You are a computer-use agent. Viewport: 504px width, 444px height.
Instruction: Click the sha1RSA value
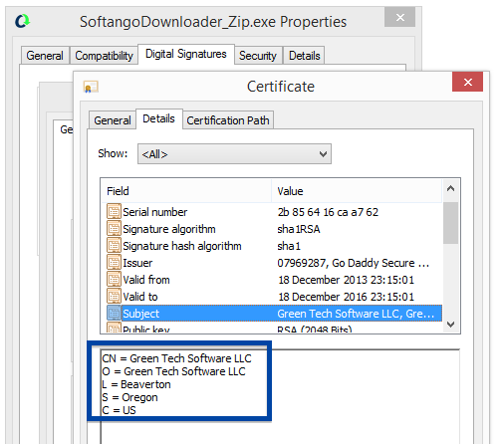point(299,229)
